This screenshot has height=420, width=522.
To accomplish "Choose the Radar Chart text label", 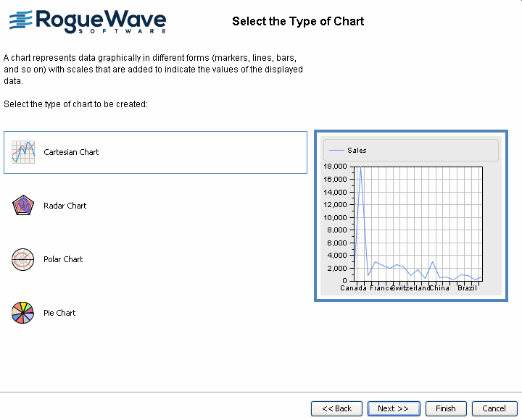I will 65,206.
